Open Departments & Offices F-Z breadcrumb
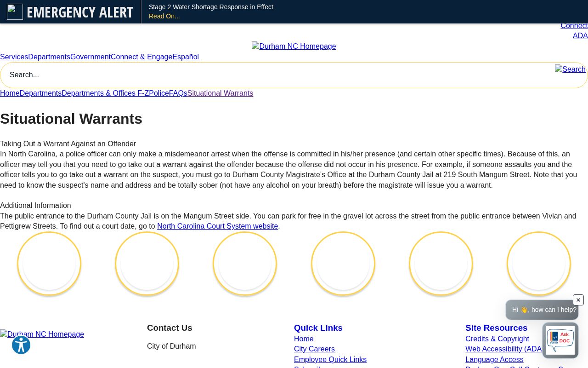 coord(105,93)
